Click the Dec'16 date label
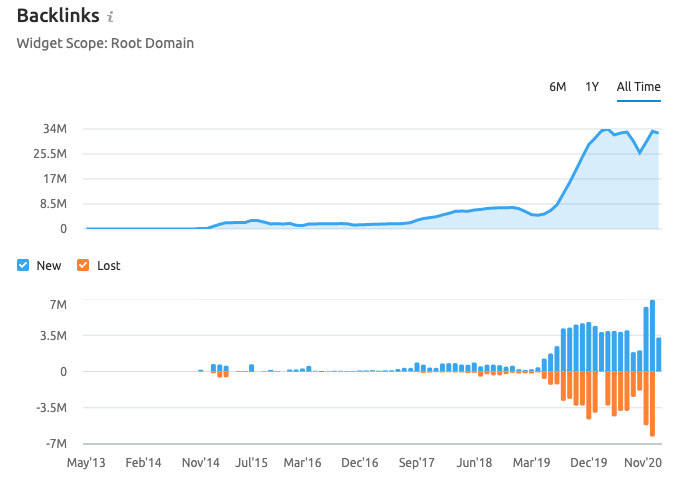 pyautogui.click(x=360, y=463)
